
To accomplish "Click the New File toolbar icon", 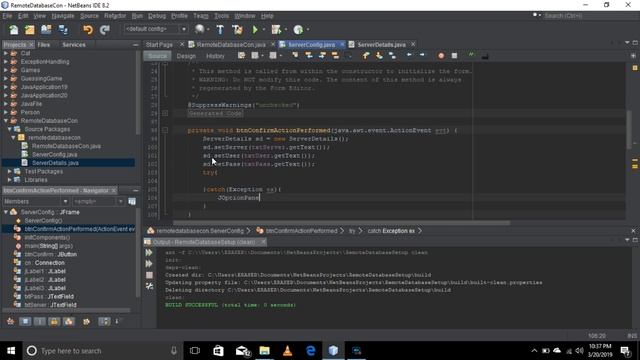I will 13,29.
